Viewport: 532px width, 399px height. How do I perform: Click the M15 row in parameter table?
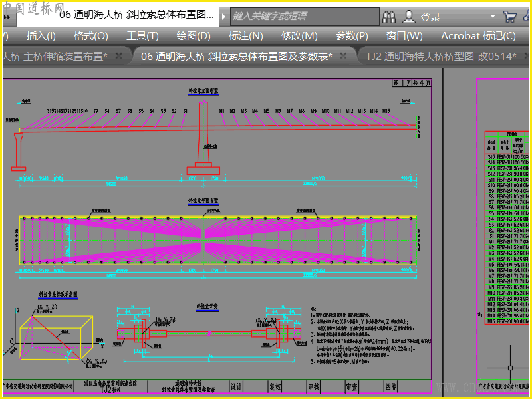tap(508, 321)
